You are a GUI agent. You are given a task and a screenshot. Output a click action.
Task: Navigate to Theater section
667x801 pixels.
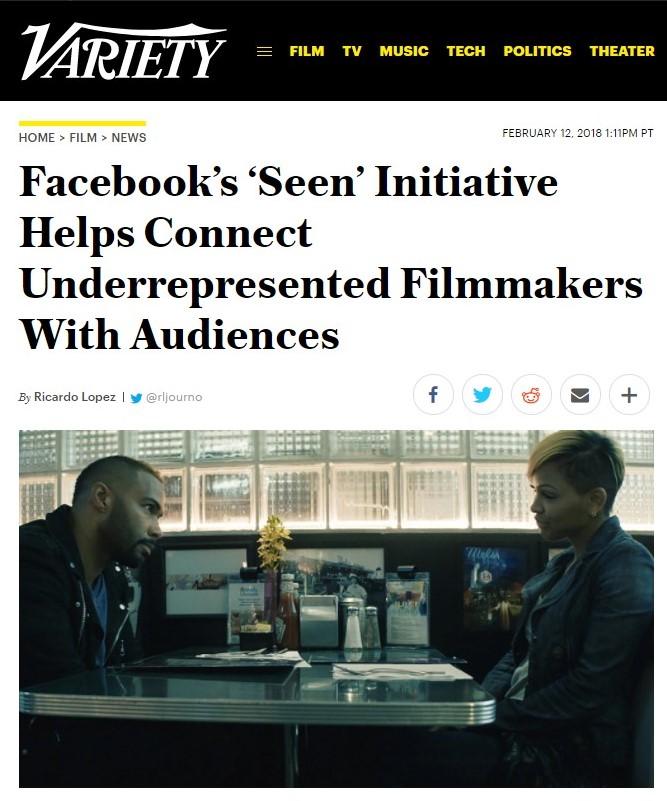pyautogui.click(x=622, y=51)
